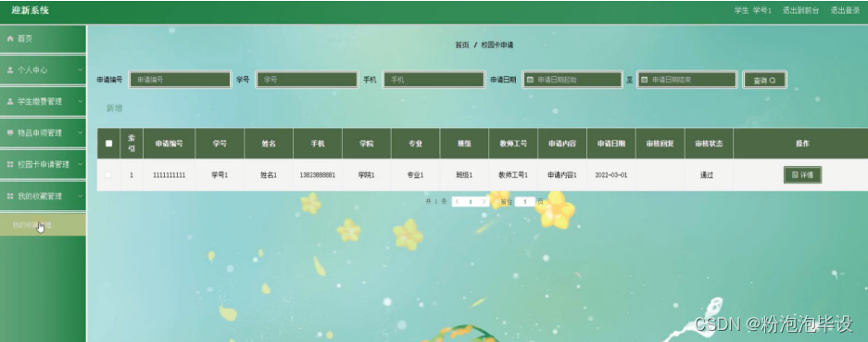
Task: Click the 专业 column header
Action: click(415, 144)
